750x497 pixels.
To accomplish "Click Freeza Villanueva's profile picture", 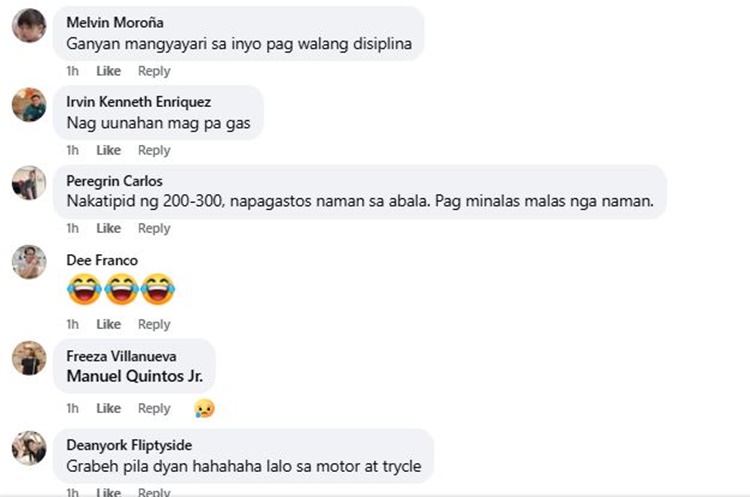I will 29,358.
